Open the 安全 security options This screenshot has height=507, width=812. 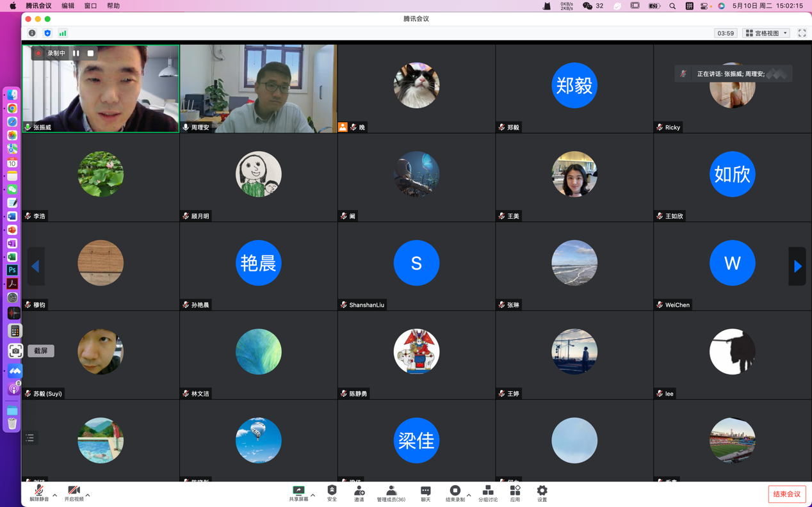[x=332, y=493]
